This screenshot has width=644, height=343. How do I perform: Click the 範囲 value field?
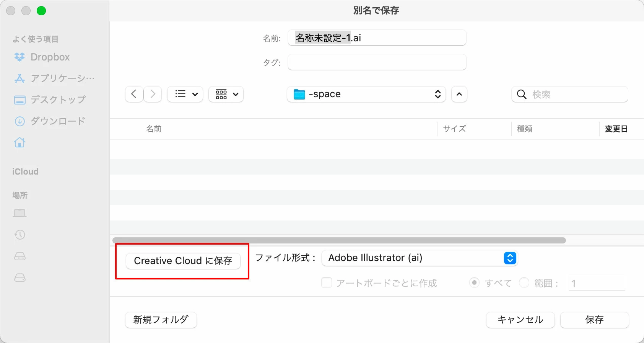pos(597,283)
